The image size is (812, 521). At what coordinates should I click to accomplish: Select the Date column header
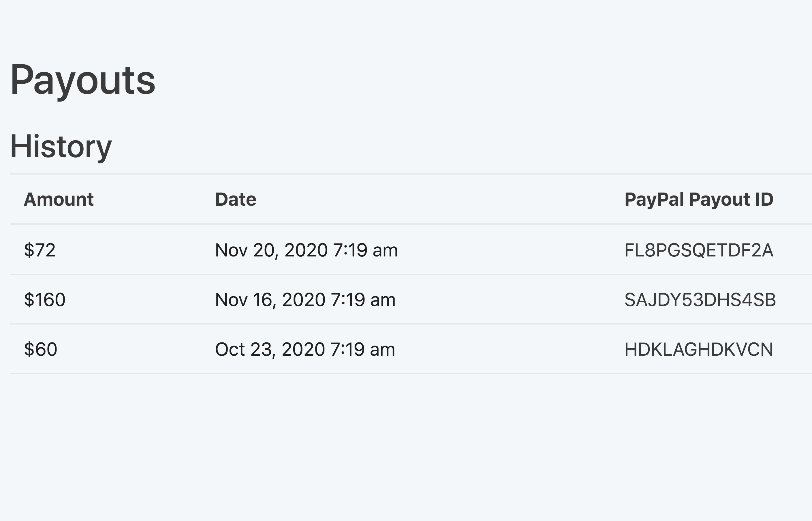[236, 199]
